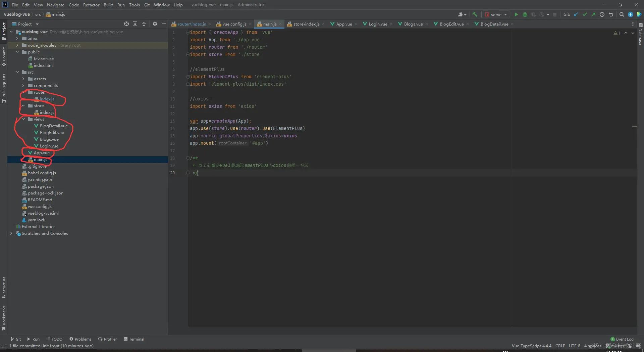This screenshot has height=352, width=644.
Task: Switch to the vue.config.js tab
Action: click(234, 24)
